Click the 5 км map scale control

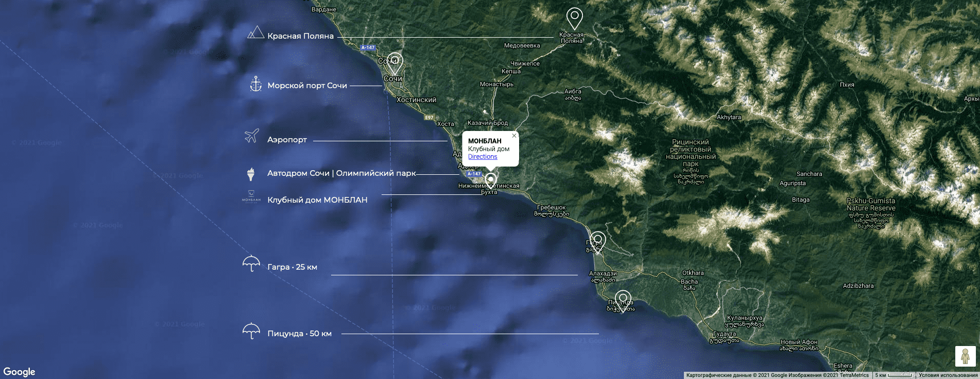coord(893,375)
